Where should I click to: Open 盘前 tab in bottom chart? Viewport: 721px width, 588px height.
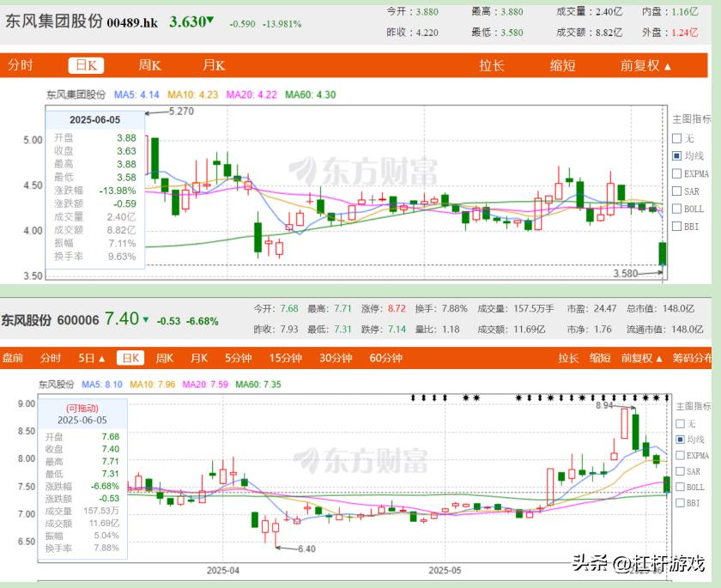pos(12,358)
